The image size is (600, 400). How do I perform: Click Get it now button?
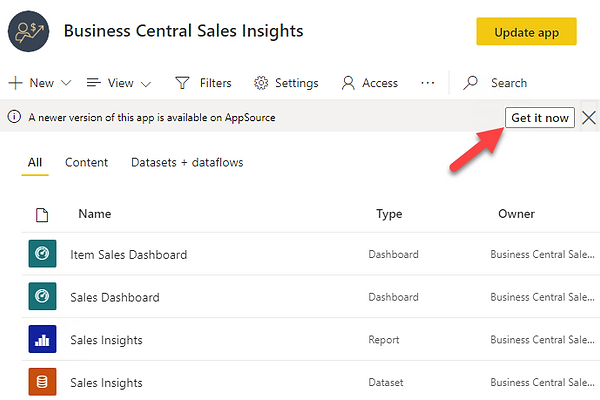[x=540, y=118]
